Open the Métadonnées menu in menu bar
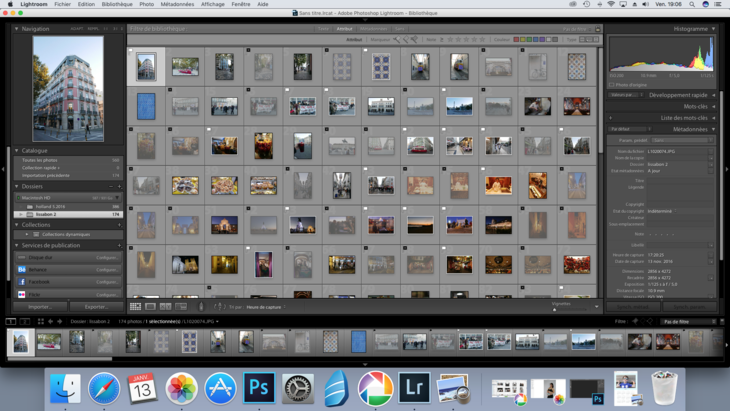 point(177,4)
